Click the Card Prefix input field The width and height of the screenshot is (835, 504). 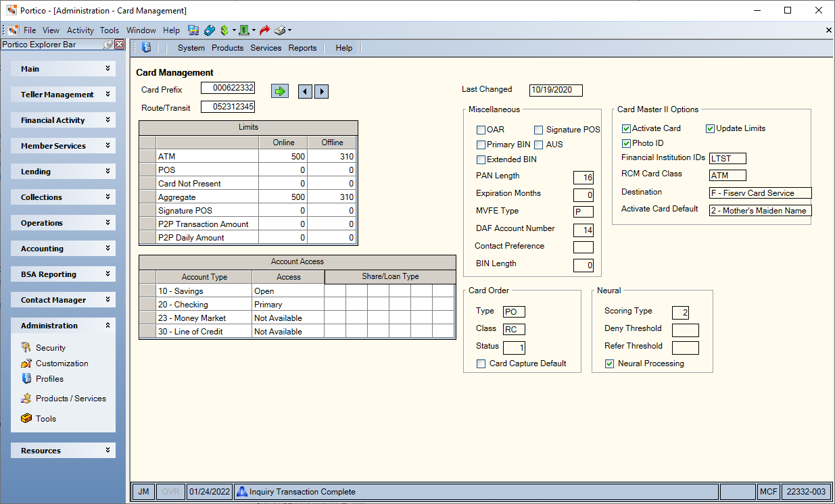[228, 88]
